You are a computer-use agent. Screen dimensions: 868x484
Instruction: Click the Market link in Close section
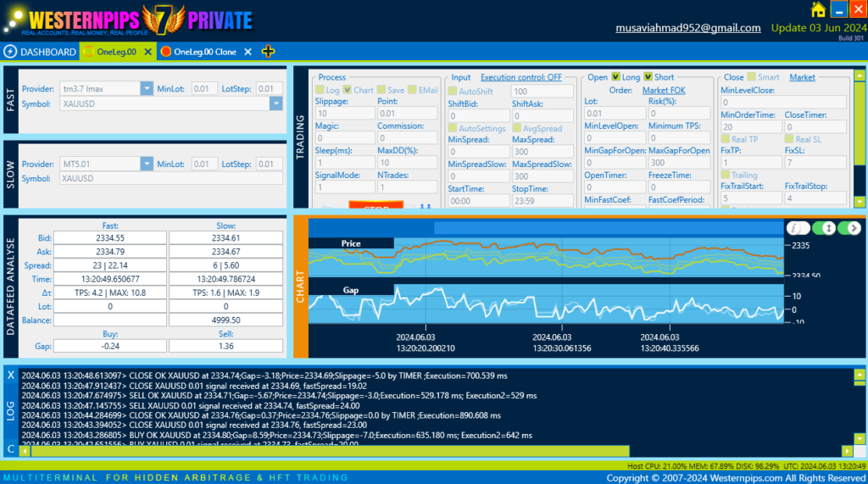pyautogui.click(x=802, y=77)
